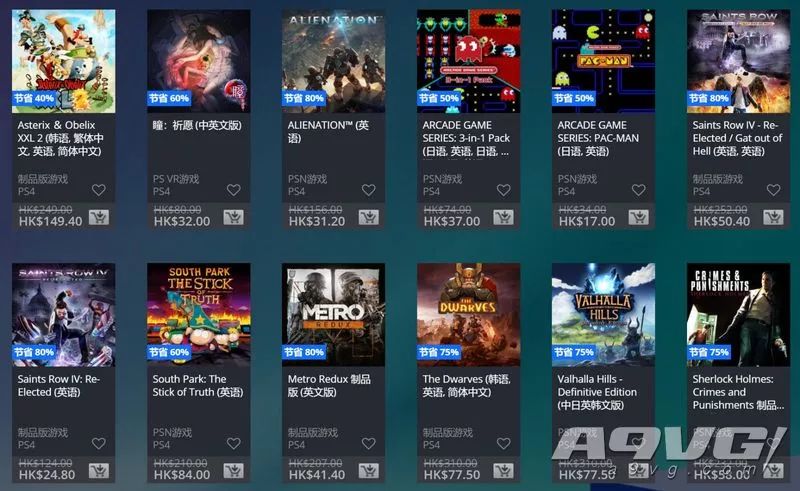Add Saints Row IV: Re-Elected to cart
Viewport: 800px width, 491px height.
tap(98, 471)
